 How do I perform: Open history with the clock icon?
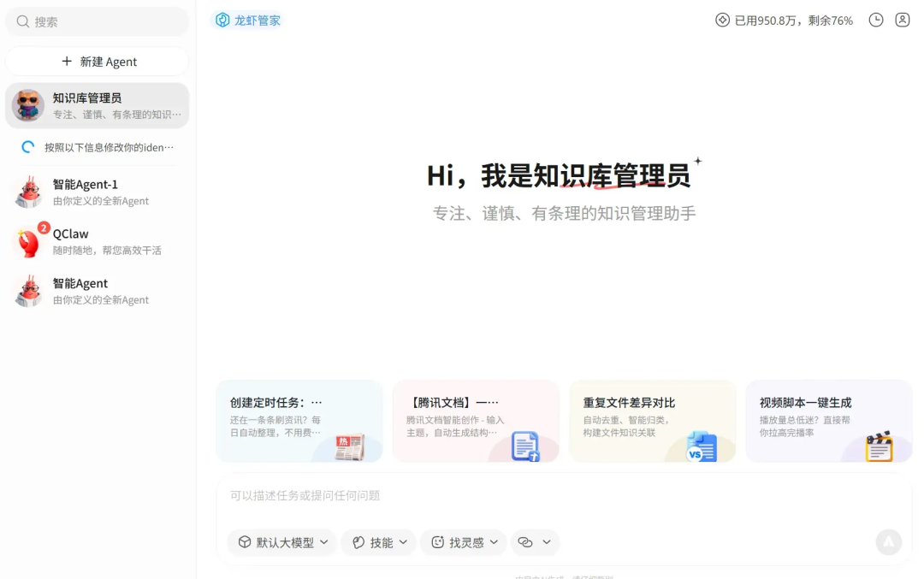click(876, 20)
